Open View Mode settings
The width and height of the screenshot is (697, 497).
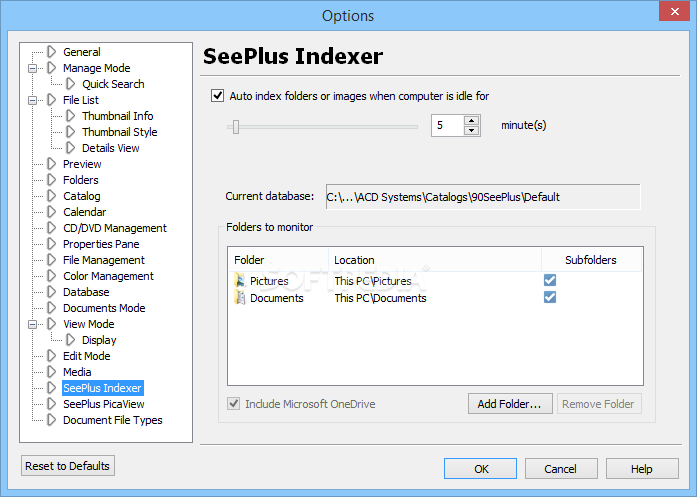pos(88,324)
